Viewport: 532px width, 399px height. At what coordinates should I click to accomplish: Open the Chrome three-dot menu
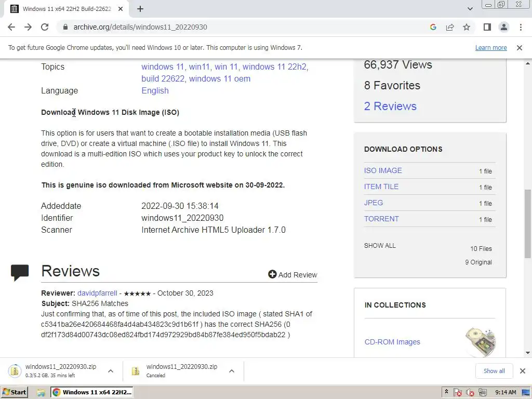521,27
